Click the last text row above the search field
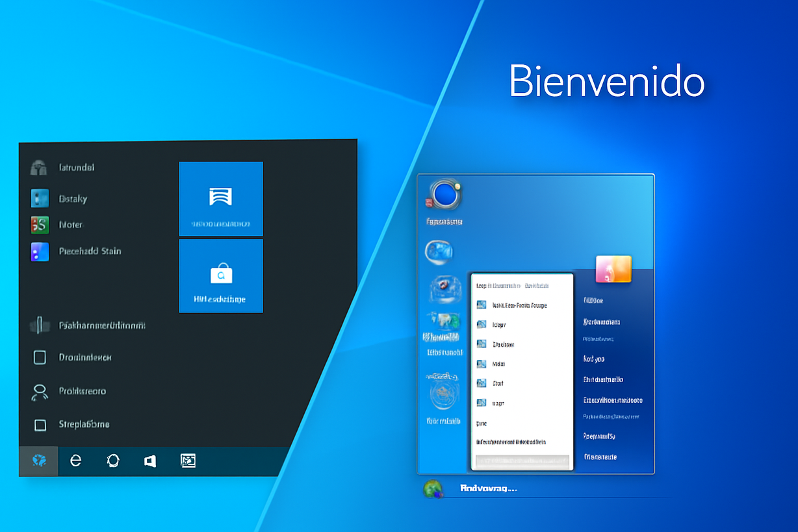 pyautogui.click(x=510, y=442)
